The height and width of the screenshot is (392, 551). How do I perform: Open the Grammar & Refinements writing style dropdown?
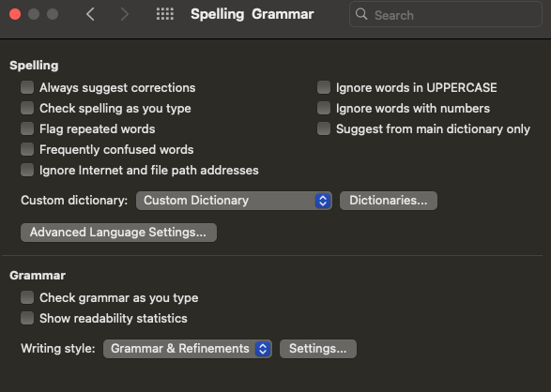(x=188, y=349)
